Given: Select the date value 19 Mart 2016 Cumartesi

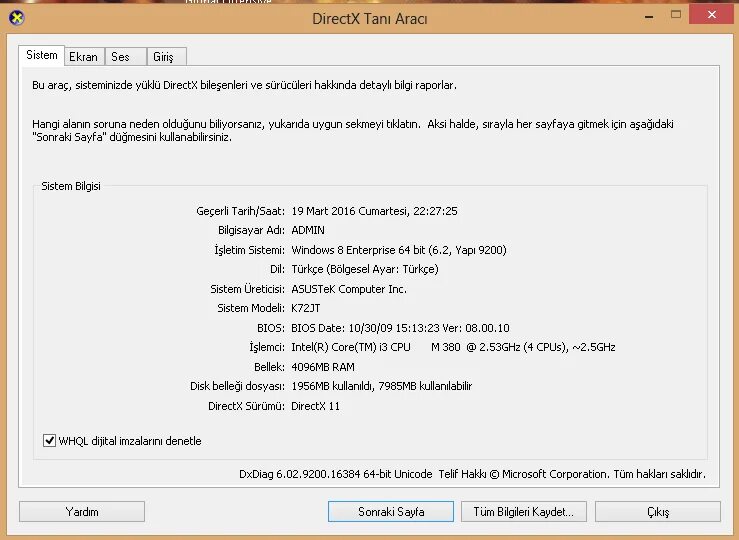Looking at the screenshot, I should pyautogui.click(x=375, y=211).
